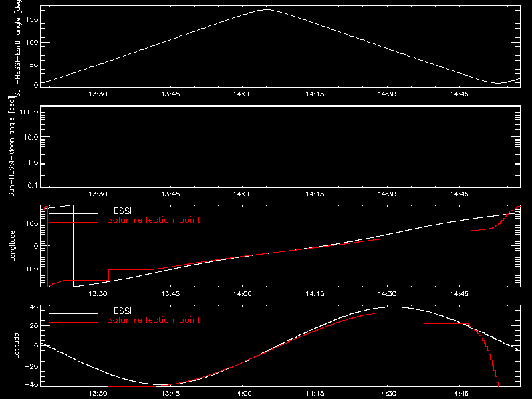Click 14:45 under the Earth angle plot

coord(460,94)
